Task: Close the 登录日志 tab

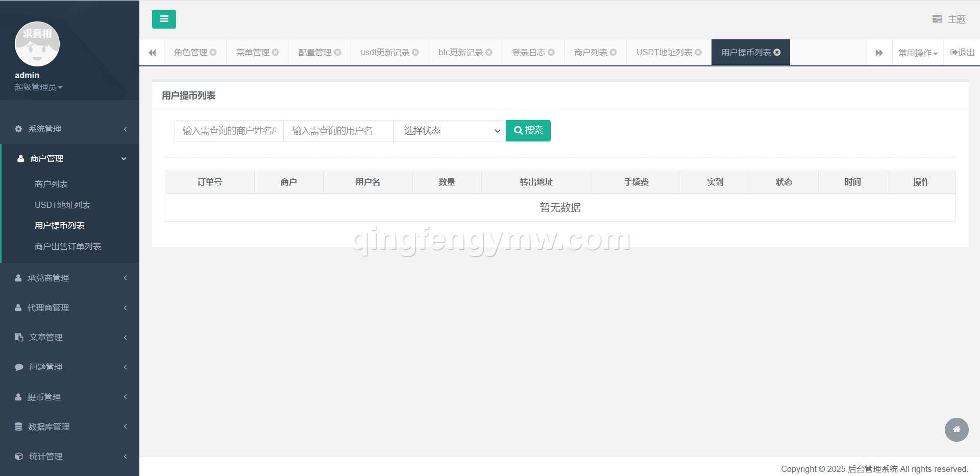Action: tap(551, 52)
